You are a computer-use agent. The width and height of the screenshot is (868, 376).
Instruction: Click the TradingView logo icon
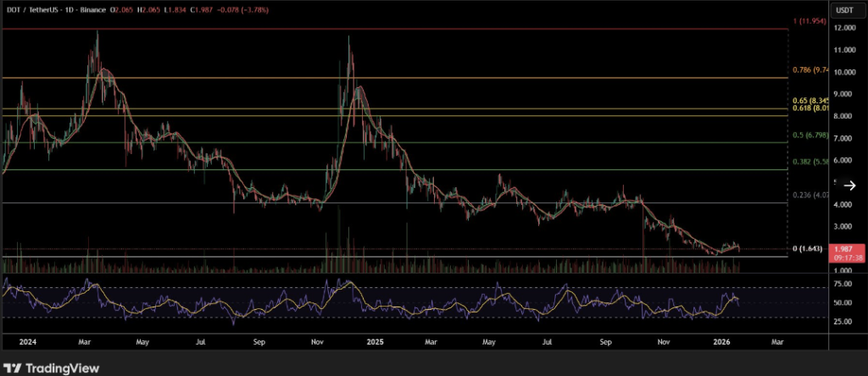[14, 368]
